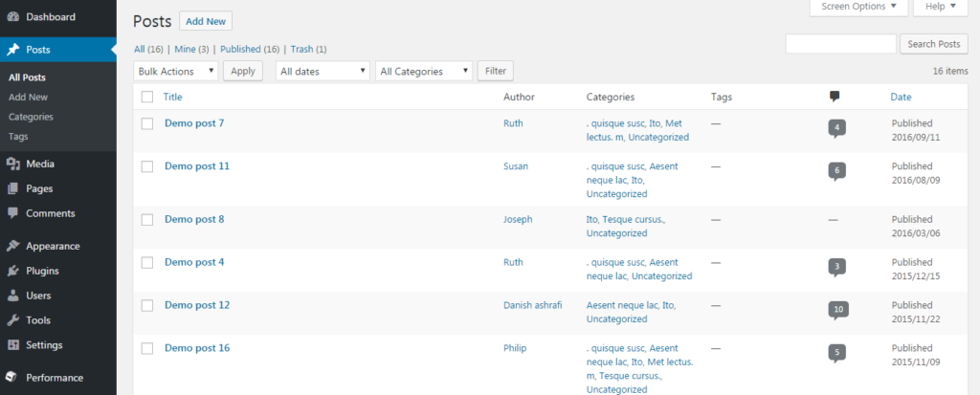Click the Comments bubble sidebar icon
Viewport: 980px width, 395px height.
pos(12,213)
